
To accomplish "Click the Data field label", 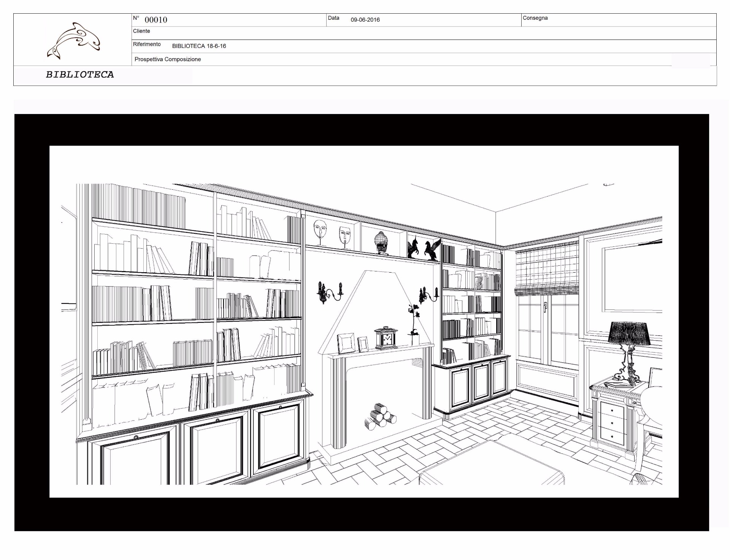I will click(333, 18).
